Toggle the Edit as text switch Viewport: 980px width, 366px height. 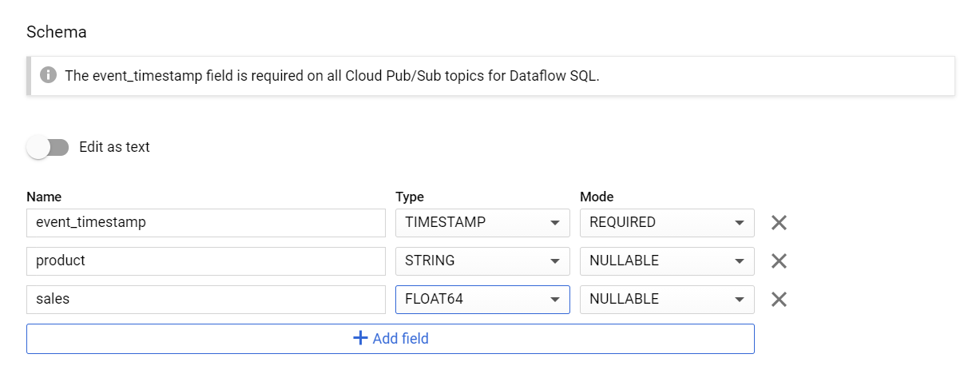tap(48, 147)
